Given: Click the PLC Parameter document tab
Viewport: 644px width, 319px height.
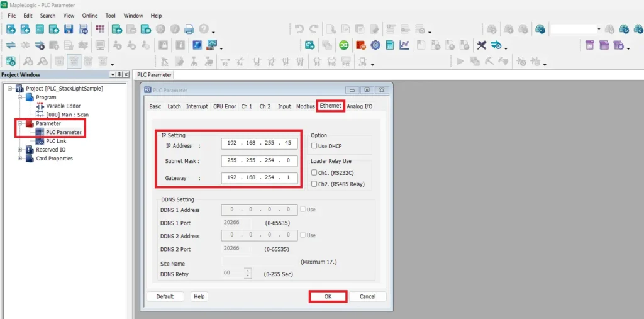Looking at the screenshot, I should tap(154, 75).
